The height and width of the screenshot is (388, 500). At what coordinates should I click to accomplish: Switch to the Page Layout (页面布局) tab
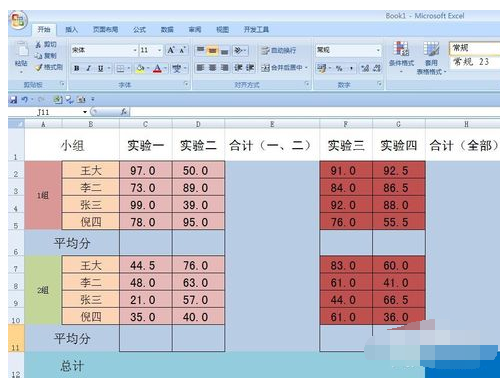click(x=105, y=30)
